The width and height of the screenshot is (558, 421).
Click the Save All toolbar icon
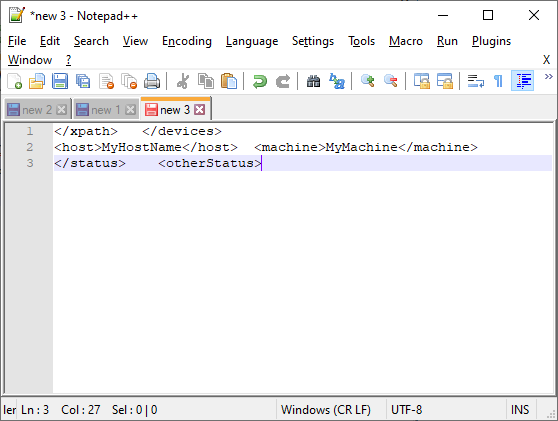(83, 81)
